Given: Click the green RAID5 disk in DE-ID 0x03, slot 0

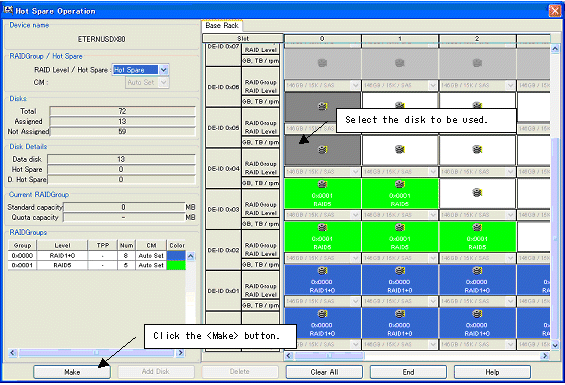Looking at the screenshot, I should [322, 193].
